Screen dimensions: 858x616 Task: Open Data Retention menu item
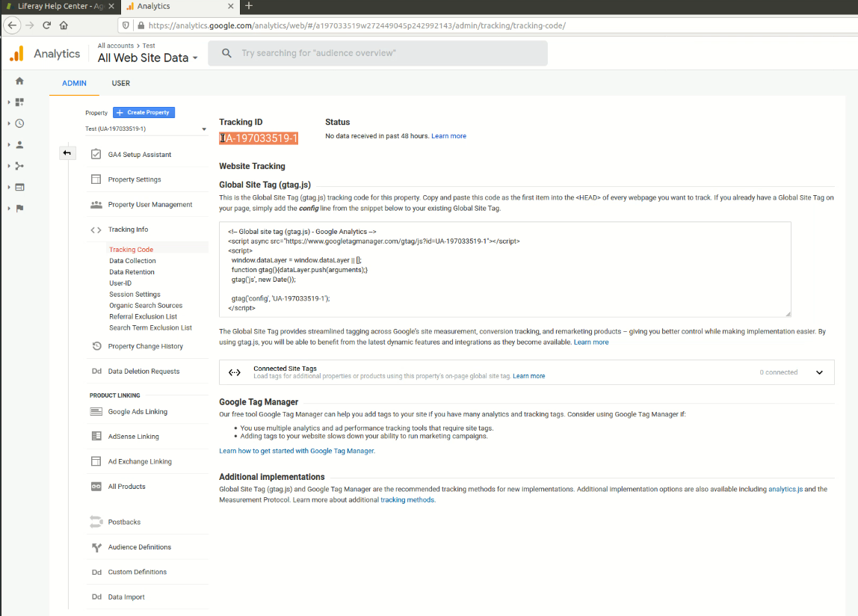pos(132,272)
